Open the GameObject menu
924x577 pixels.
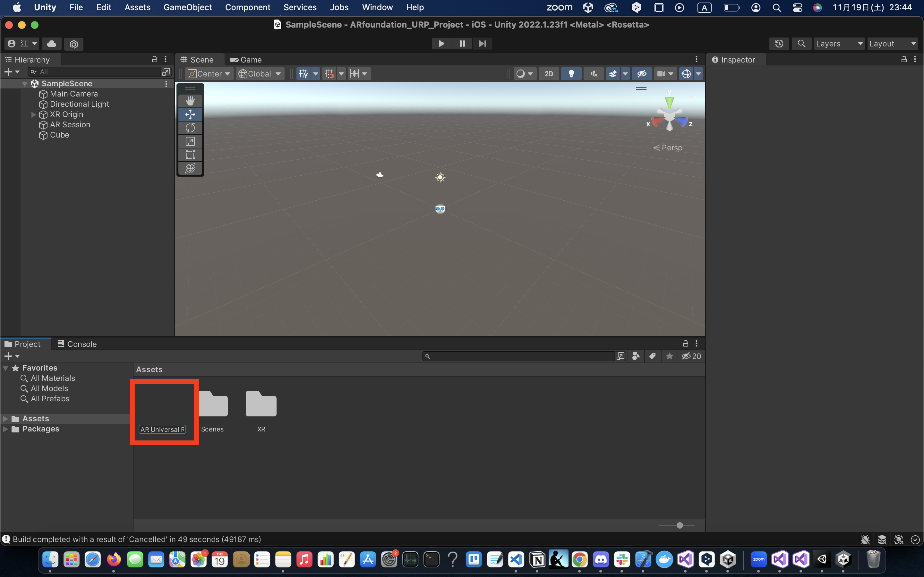[x=187, y=7]
